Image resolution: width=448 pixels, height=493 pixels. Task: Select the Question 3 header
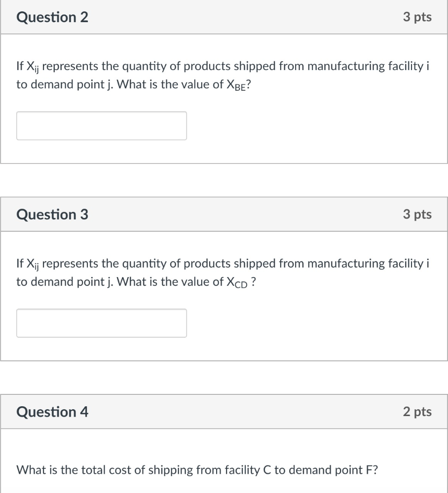(x=52, y=214)
